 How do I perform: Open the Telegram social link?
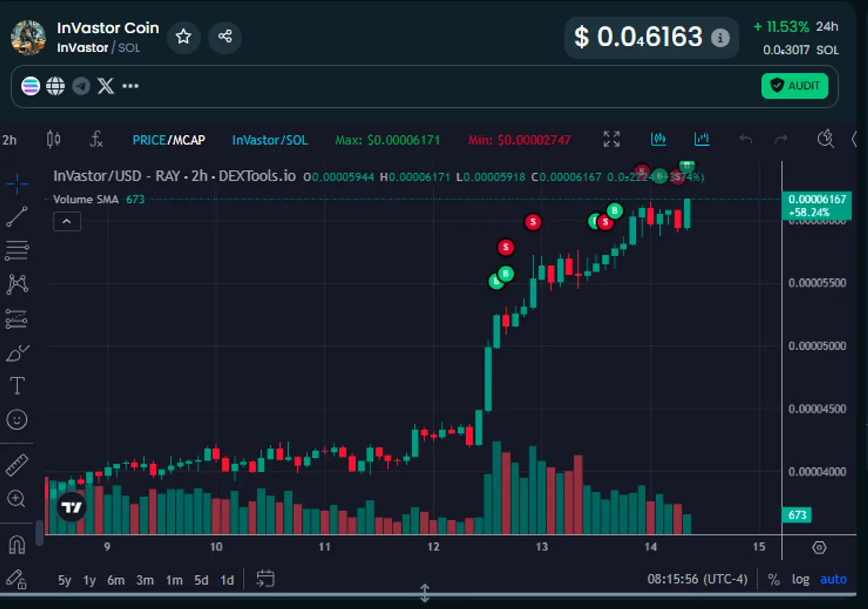81,86
